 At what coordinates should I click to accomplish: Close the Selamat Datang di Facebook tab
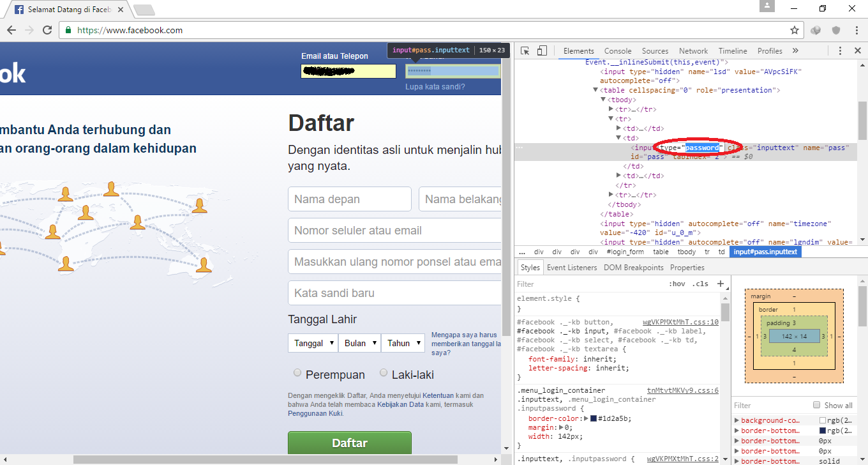(120, 10)
